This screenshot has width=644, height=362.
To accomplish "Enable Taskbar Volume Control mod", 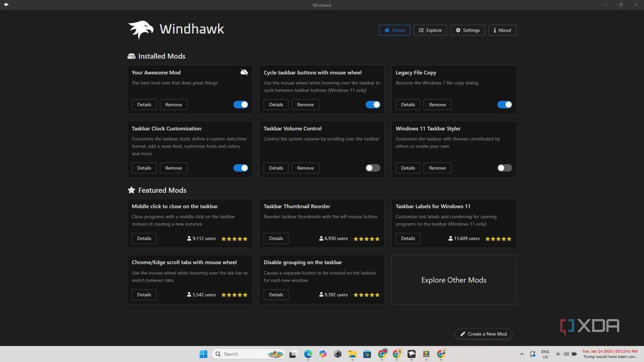I will pos(372,168).
